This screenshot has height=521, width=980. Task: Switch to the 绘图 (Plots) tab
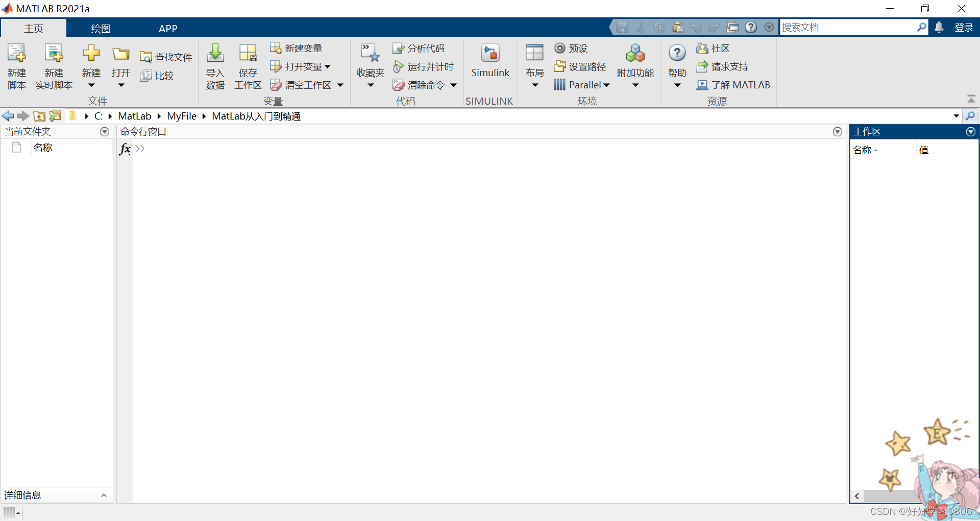click(x=101, y=29)
